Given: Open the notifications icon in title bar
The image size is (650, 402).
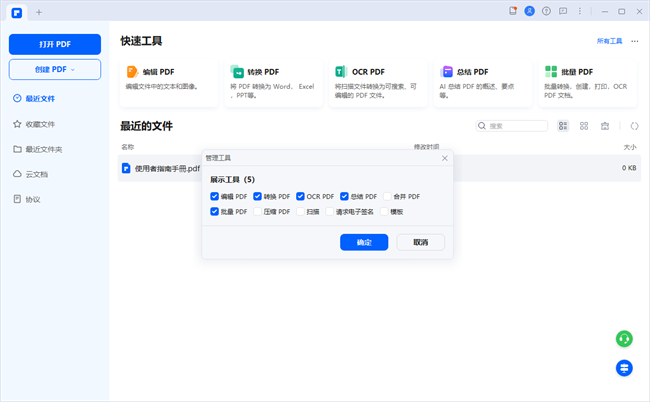Looking at the screenshot, I should 513,11.
